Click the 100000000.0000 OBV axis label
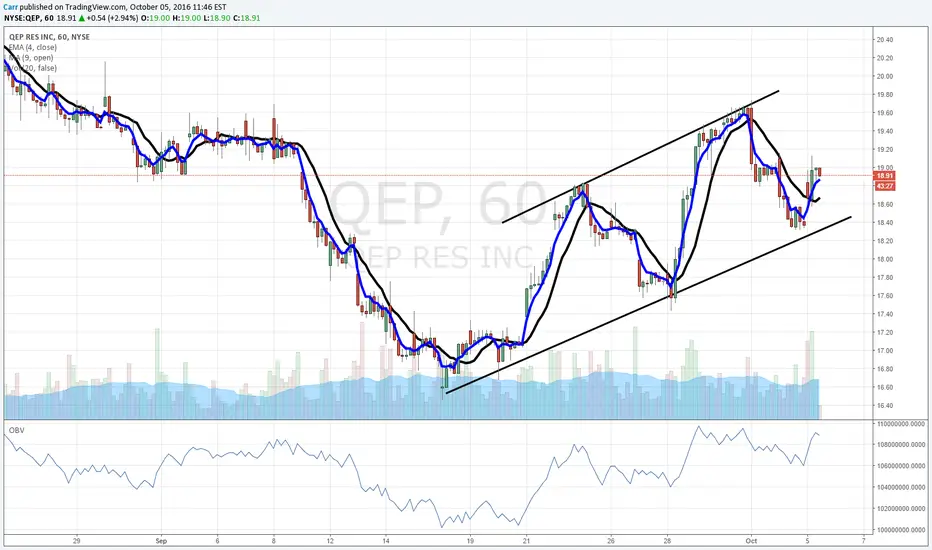The width and height of the screenshot is (932, 550). point(900,530)
